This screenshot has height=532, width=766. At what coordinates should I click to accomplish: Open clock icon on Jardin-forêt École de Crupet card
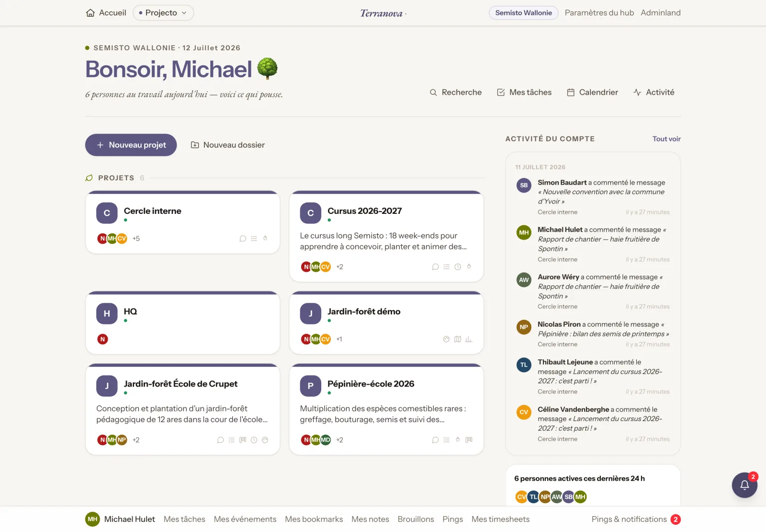254,440
